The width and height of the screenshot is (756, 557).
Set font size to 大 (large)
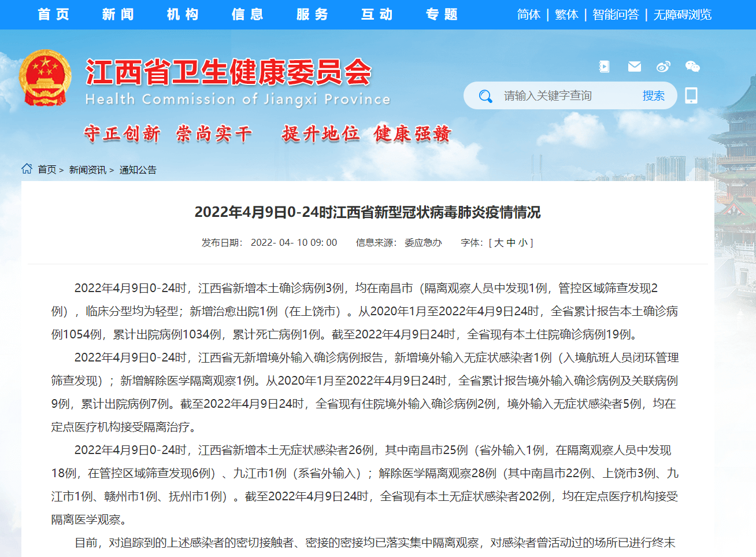coord(498,243)
